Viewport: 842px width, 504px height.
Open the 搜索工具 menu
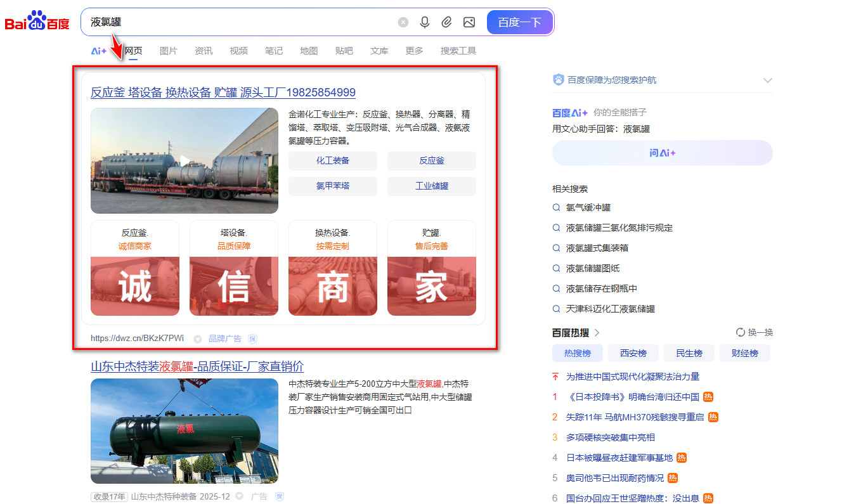point(458,51)
